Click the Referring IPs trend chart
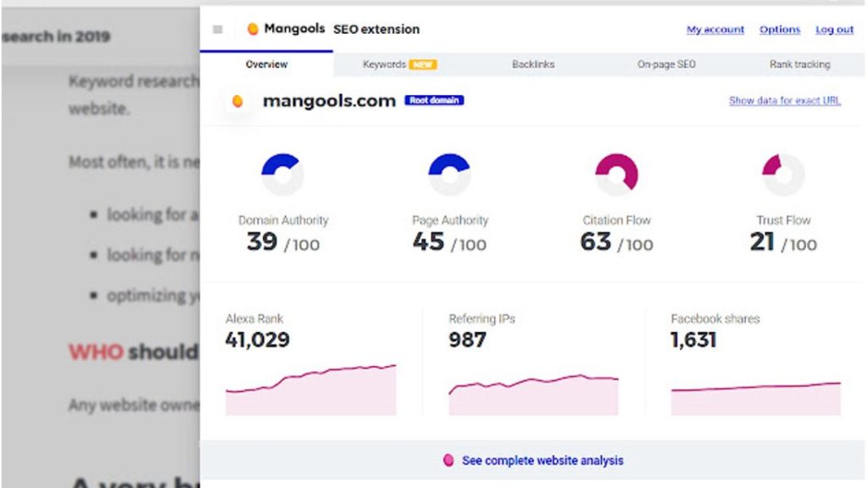Viewport: 868px width, 488px height. pos(534,395)
